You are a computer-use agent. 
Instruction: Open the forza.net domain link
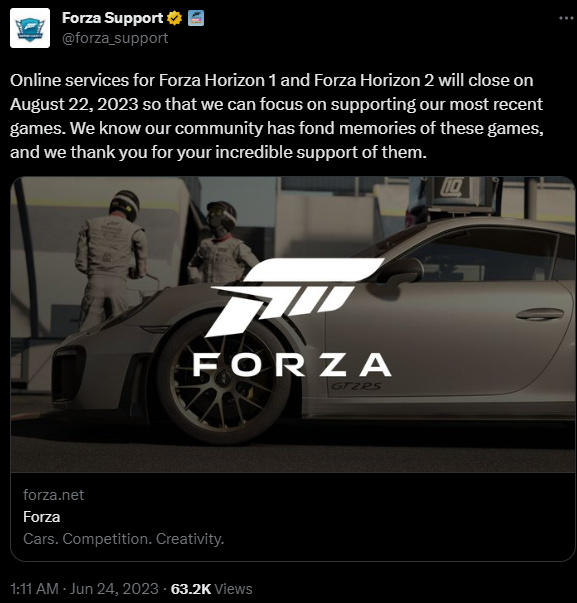pos(53,495)
